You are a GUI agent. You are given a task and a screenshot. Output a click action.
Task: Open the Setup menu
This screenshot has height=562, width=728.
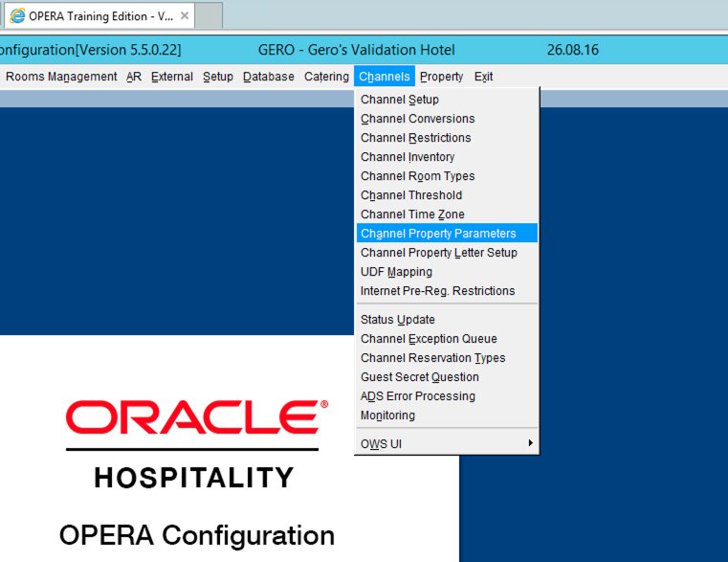(218, 77)
